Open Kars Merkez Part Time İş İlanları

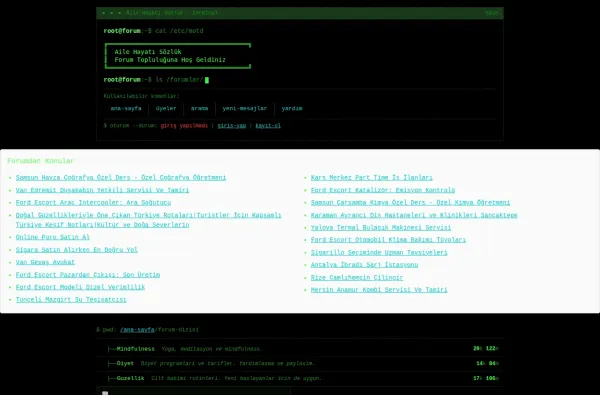(x=372, y=178)
